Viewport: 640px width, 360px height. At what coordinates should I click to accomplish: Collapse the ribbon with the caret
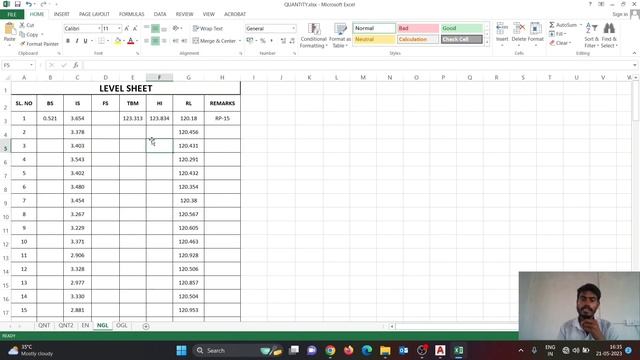coord(634,53)
